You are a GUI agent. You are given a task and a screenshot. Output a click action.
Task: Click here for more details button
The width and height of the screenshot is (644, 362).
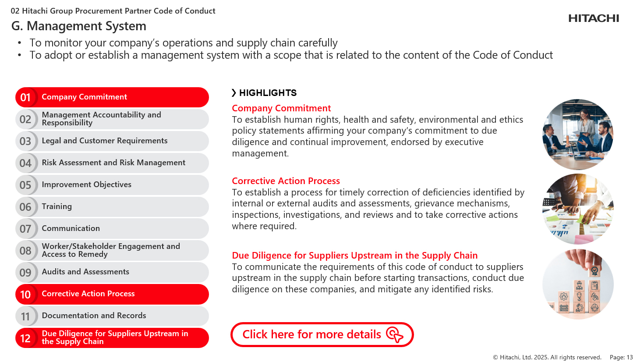pyautogui.click(x=322, y=334)
